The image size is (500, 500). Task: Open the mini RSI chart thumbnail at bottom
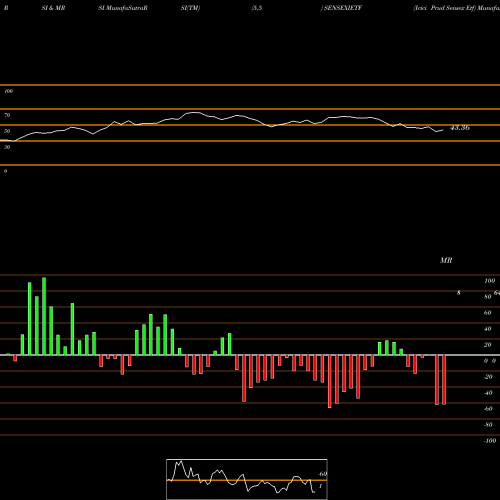247,479
